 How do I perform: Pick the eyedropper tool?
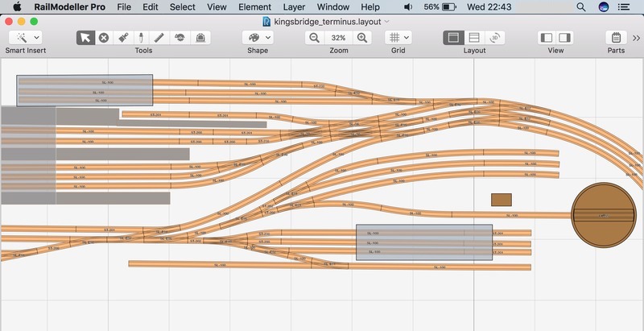pyautogui.click(x=141, y=38)
